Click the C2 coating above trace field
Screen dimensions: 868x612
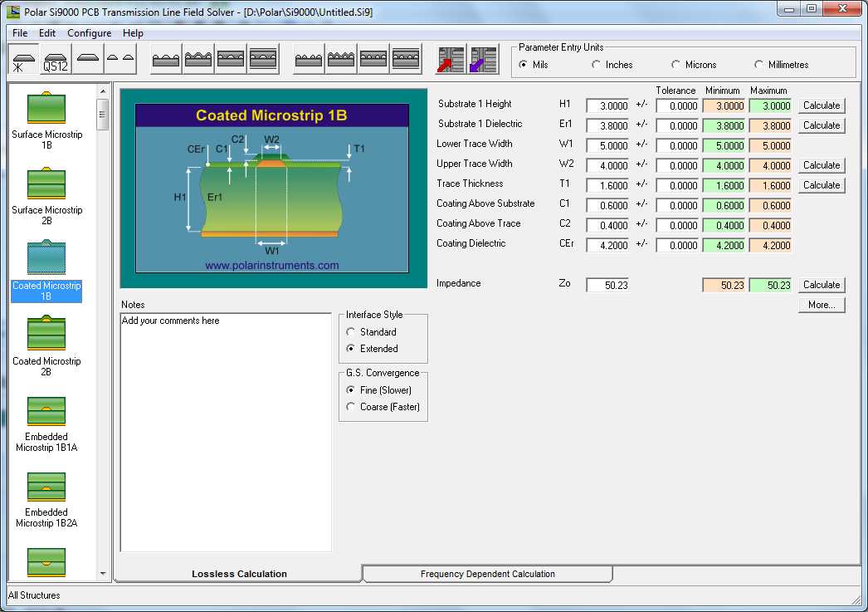coord(607,225)
